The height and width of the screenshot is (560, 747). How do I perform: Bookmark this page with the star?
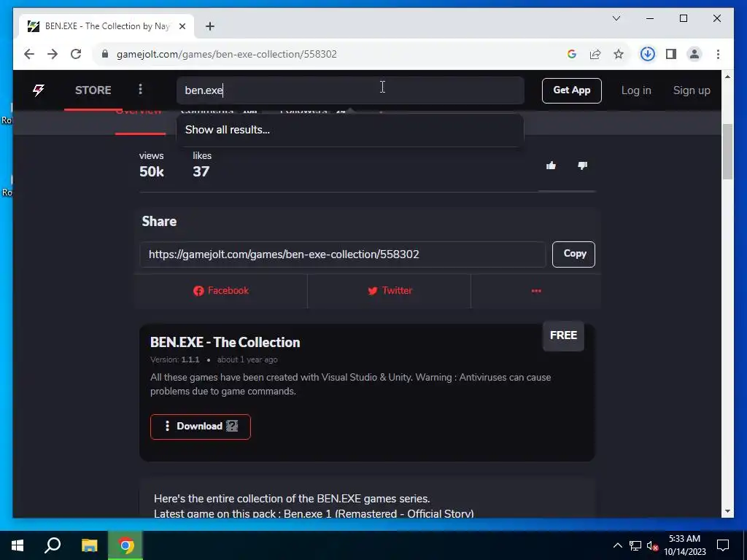(619, 54)
